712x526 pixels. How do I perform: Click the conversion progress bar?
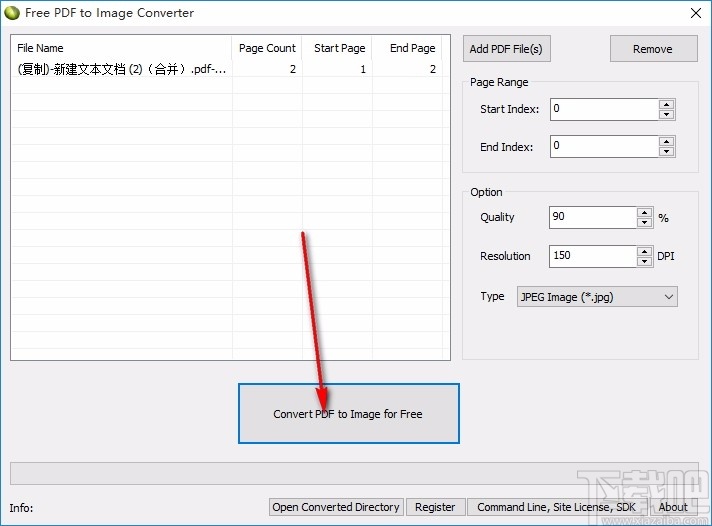354,473
